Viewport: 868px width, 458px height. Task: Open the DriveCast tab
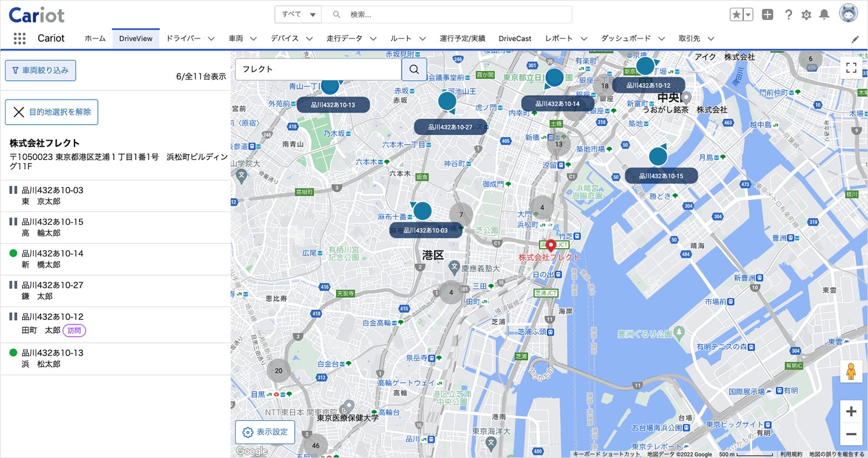coord(515,38)
